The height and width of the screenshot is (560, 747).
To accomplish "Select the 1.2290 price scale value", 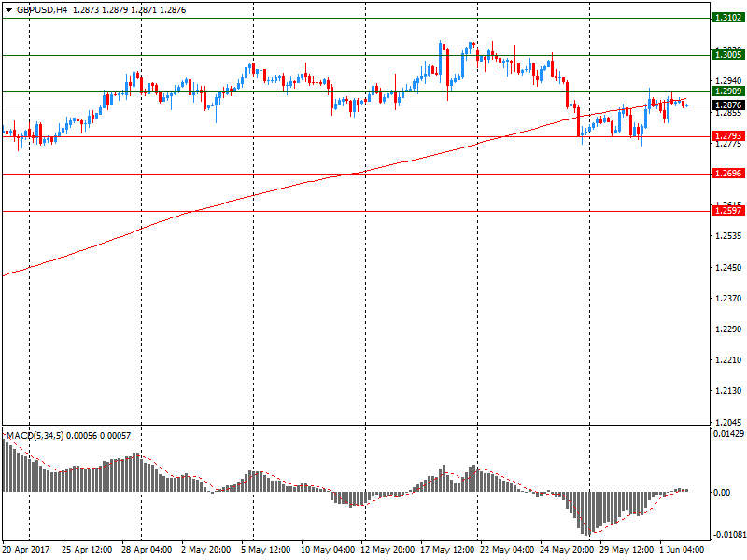I will pyautogui.click(x=728, y=329).
